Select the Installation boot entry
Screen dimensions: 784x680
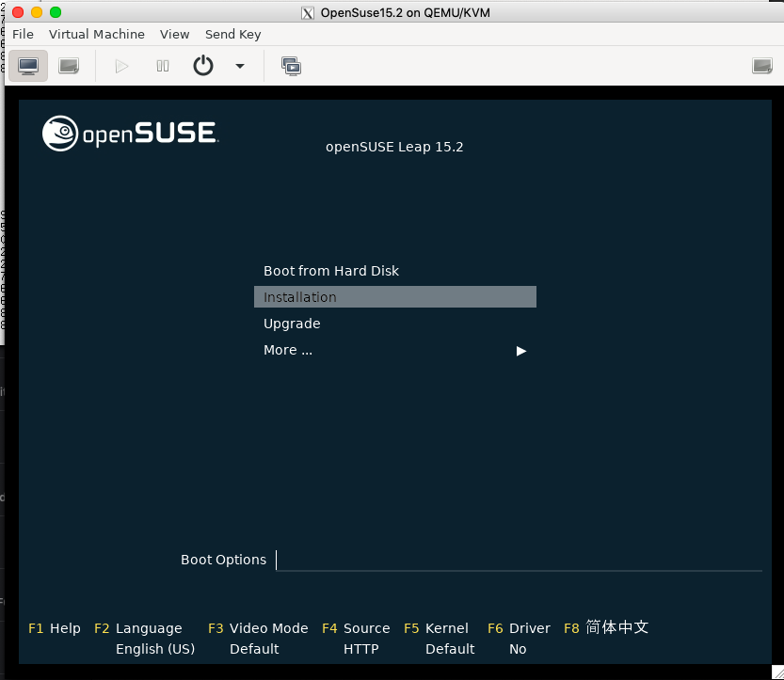[x=395, y=297]
